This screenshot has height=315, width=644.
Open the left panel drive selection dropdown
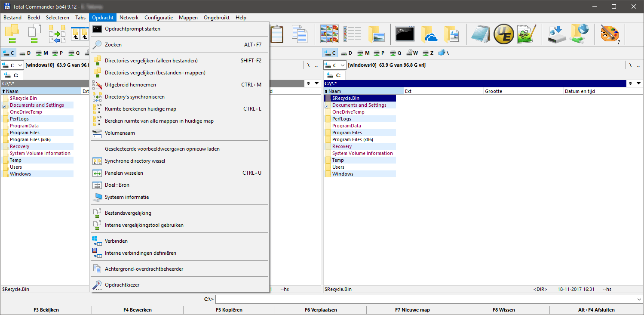coord(12,65)
